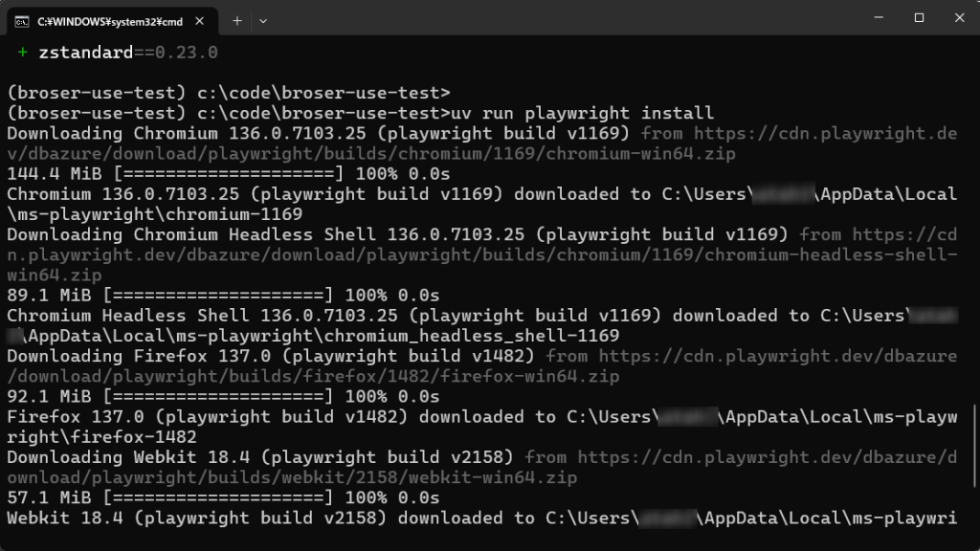The image size is (980, 551).
Task: Close the cmd tab with its X
Action: click(199, 21)
